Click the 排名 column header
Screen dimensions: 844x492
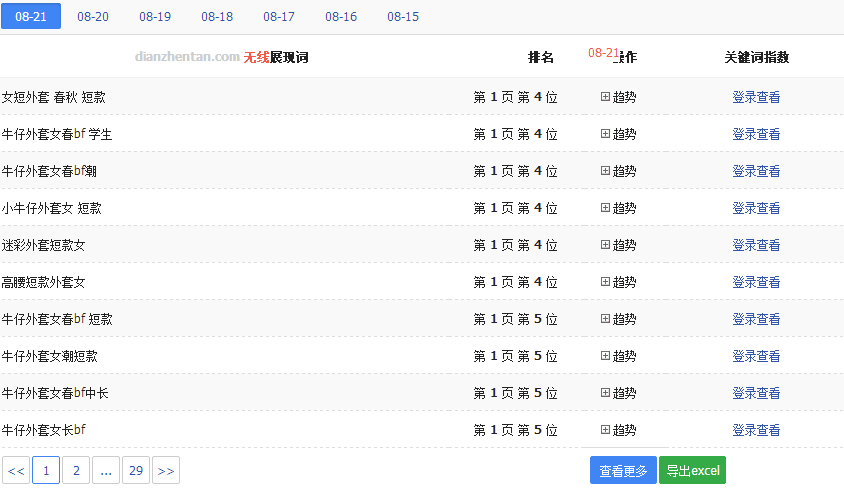pos(541,57)
